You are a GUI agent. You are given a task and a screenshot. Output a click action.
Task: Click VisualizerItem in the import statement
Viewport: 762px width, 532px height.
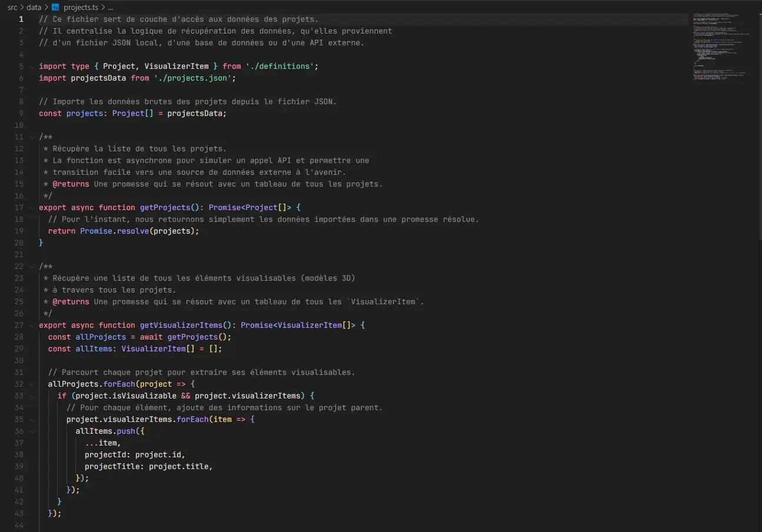tap(176, 66)
